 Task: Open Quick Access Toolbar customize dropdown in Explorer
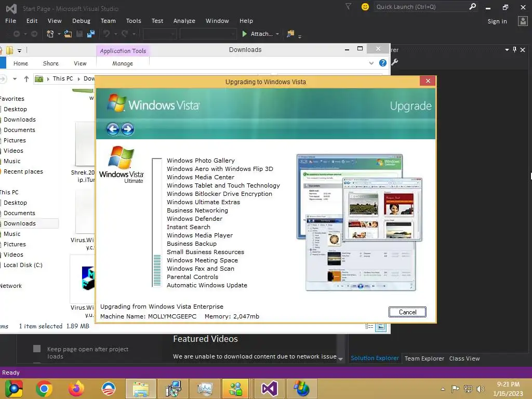coord(19,50)
